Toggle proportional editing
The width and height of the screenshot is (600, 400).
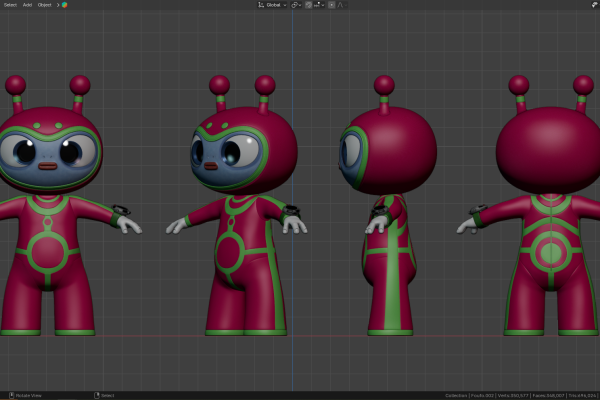[x=332, y=5]
